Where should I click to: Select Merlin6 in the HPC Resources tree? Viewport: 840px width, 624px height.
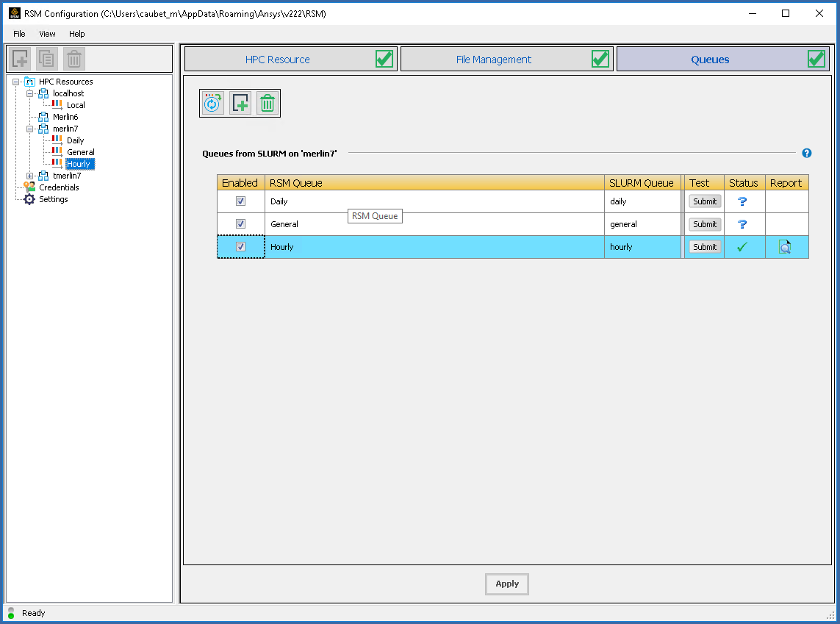pyautogui.click(x=65, y=117)
